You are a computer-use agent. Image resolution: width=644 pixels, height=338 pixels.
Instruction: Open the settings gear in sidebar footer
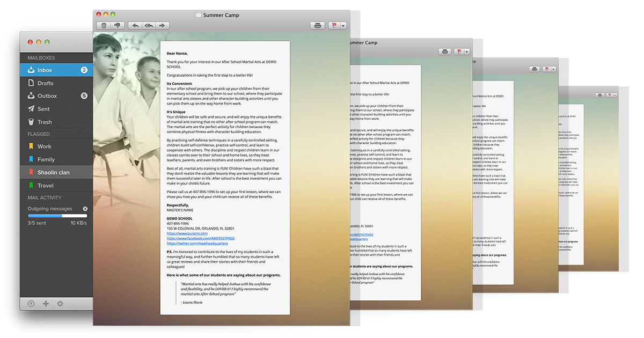60,304
